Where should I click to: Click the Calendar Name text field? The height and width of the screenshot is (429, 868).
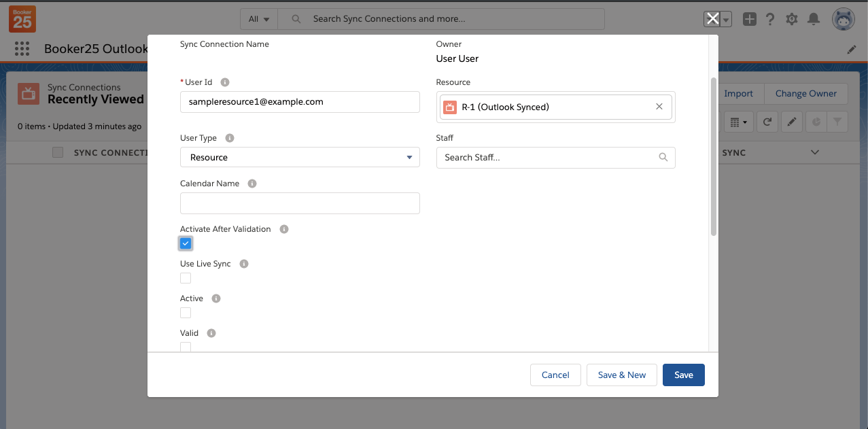click(x=300, y=203)
